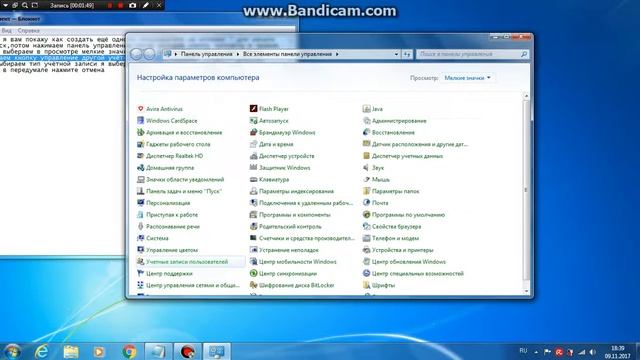This screenshot has width=640, height=360.
Task: Click Панель управления breadcrumb
Action: (207, 54)
